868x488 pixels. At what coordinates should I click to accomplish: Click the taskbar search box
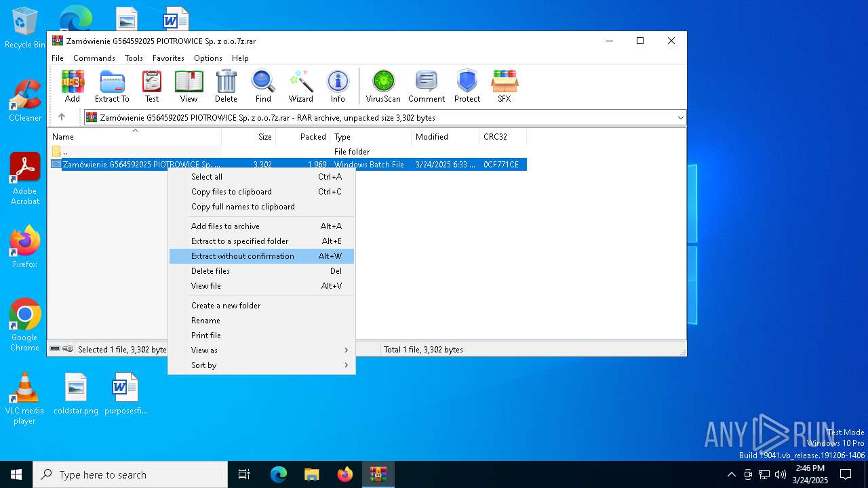[130, 474]
